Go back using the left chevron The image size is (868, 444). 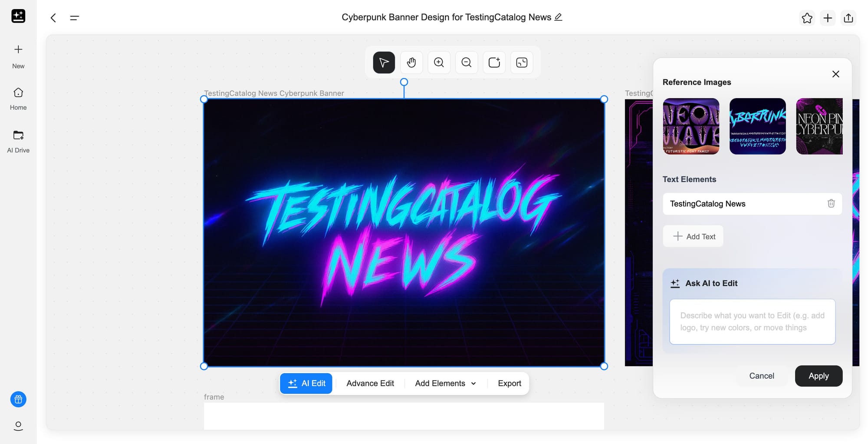(53, 18)
